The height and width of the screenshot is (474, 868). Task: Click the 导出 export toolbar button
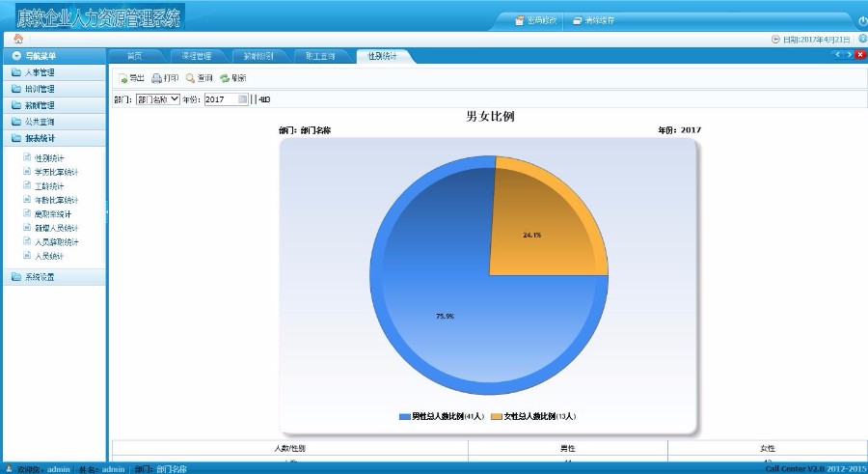130,78
